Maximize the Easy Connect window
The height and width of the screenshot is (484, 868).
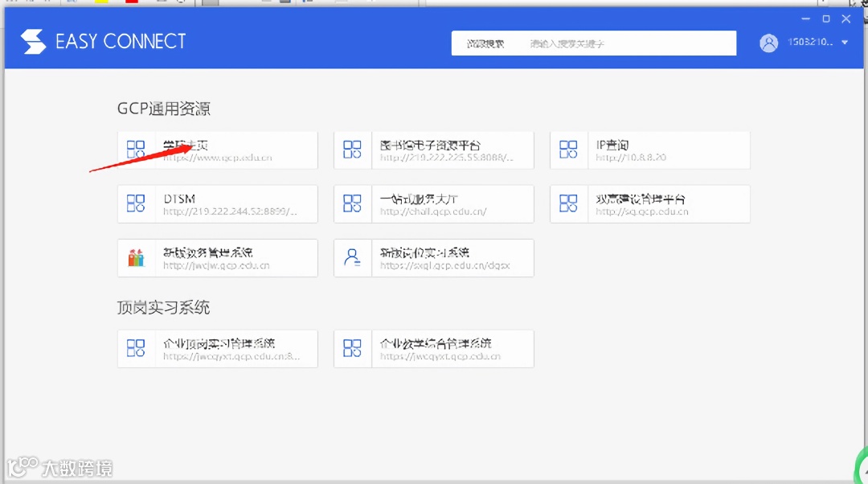point(826,18)
